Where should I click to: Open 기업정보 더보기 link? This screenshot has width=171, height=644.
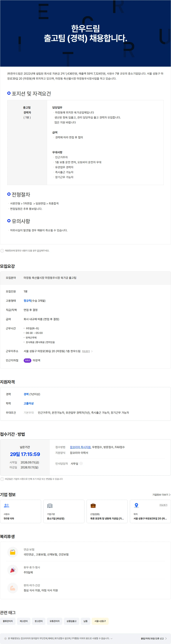click(x=161, y=495)
